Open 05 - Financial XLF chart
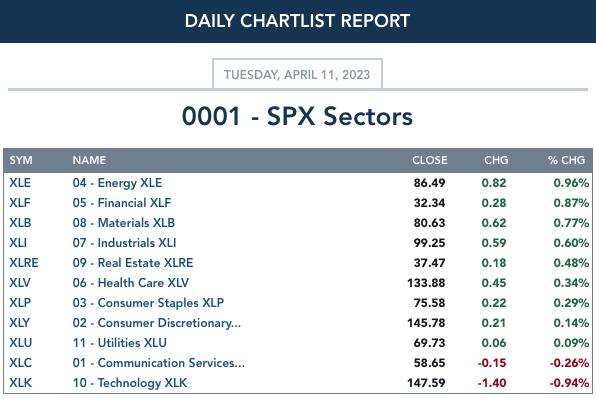The image size is (596, 399). 122,203
